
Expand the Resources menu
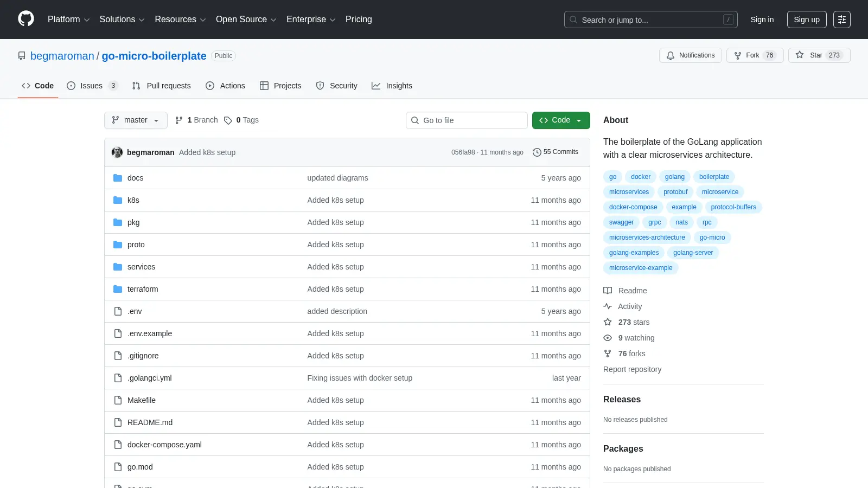[x=180, y=20]
